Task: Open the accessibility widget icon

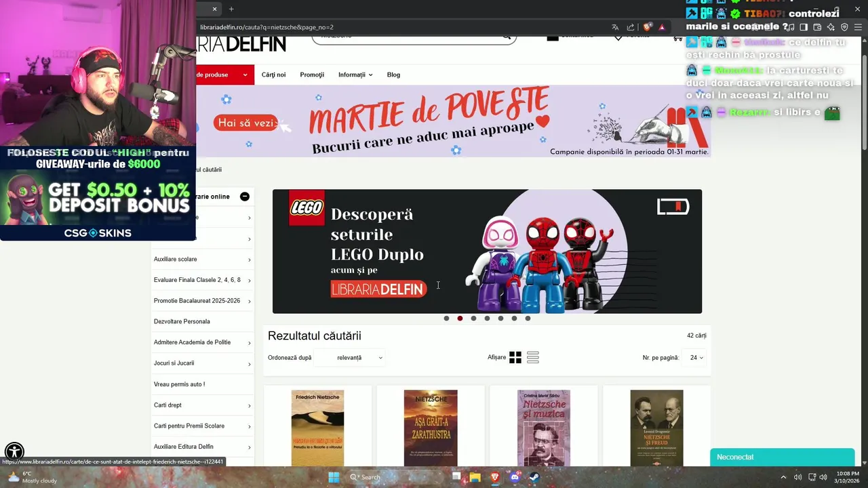Action: pyautogui.click(x=14, y=451)
